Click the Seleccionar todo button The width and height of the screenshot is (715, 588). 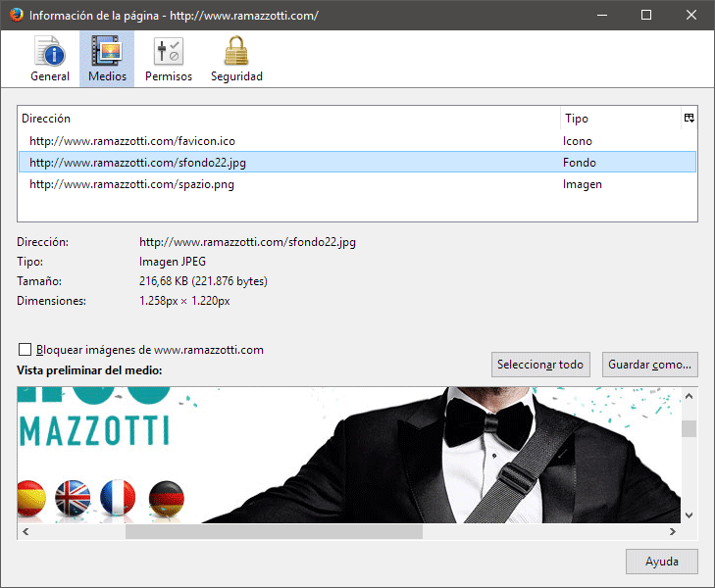tap(540, 365)
